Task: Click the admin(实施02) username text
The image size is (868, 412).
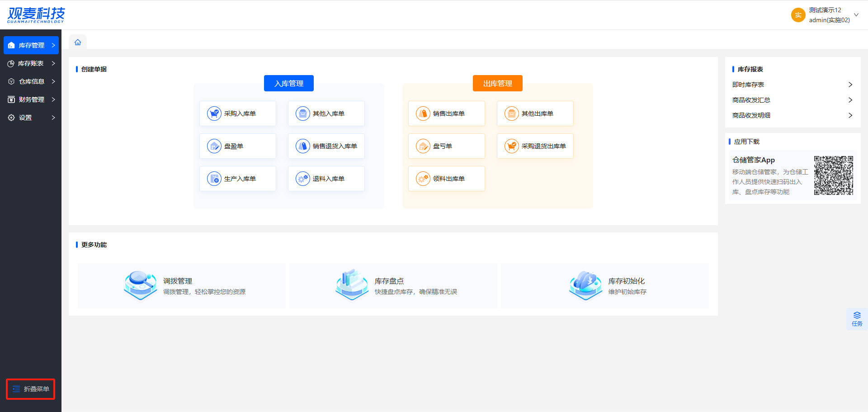Action: click(x=830, y=20)
